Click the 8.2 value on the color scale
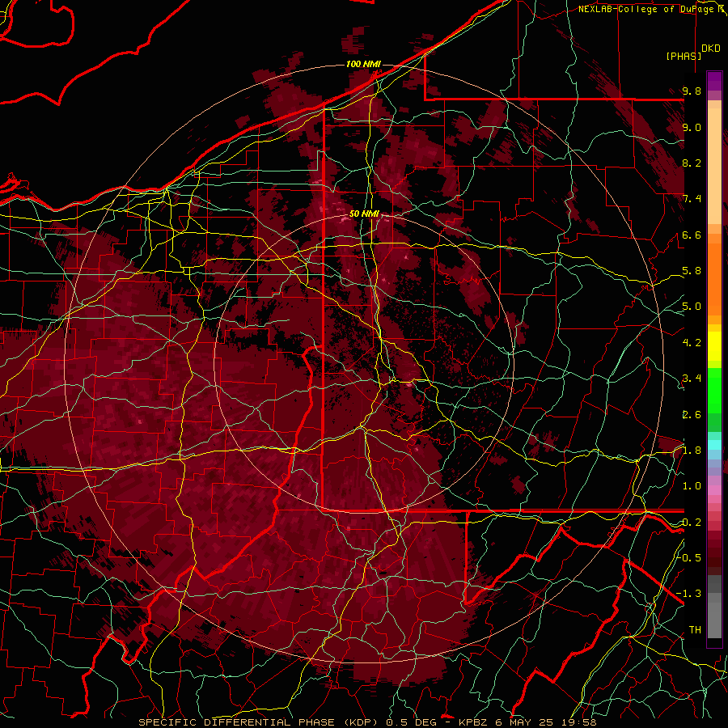728x728 pixels. point(692,163)
